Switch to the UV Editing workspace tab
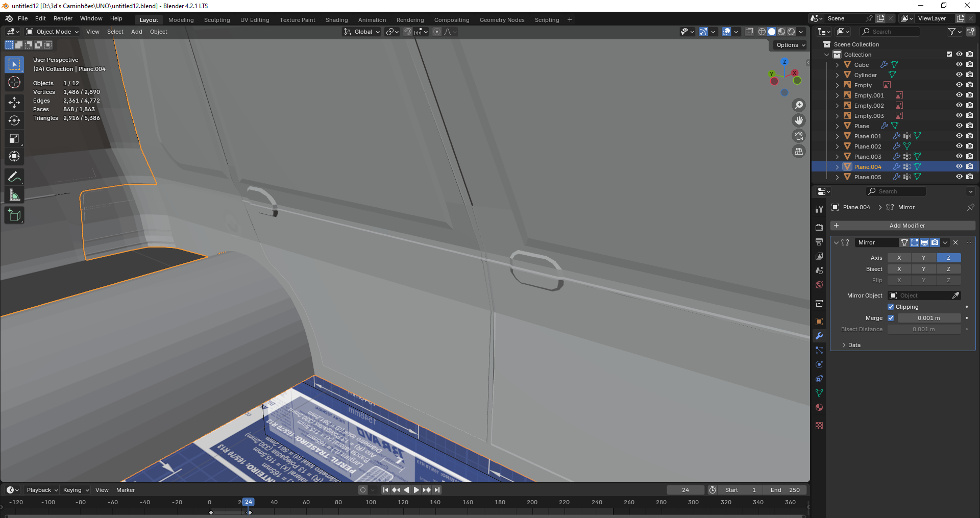The image size is (980, 518). pos(255,20)
